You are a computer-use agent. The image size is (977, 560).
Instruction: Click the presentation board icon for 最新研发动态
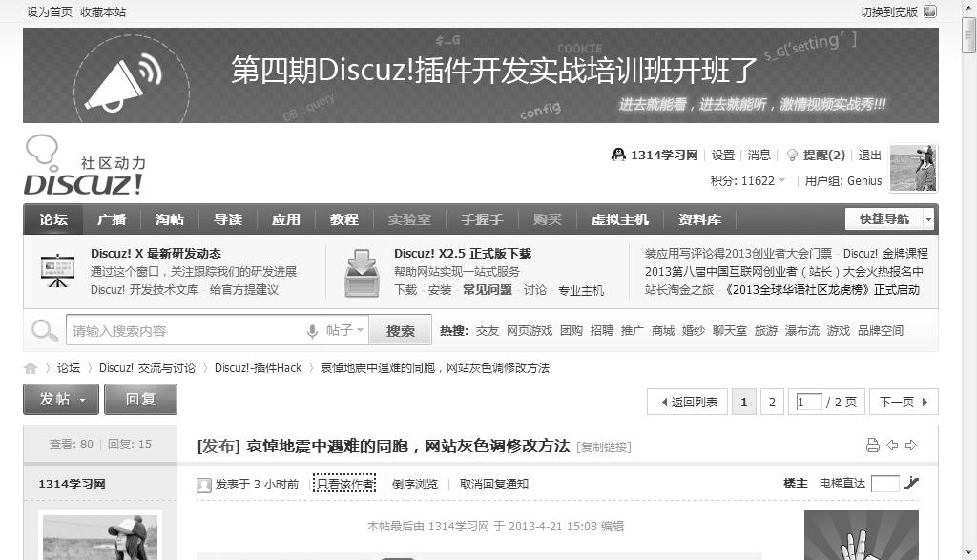coord(57,270)
